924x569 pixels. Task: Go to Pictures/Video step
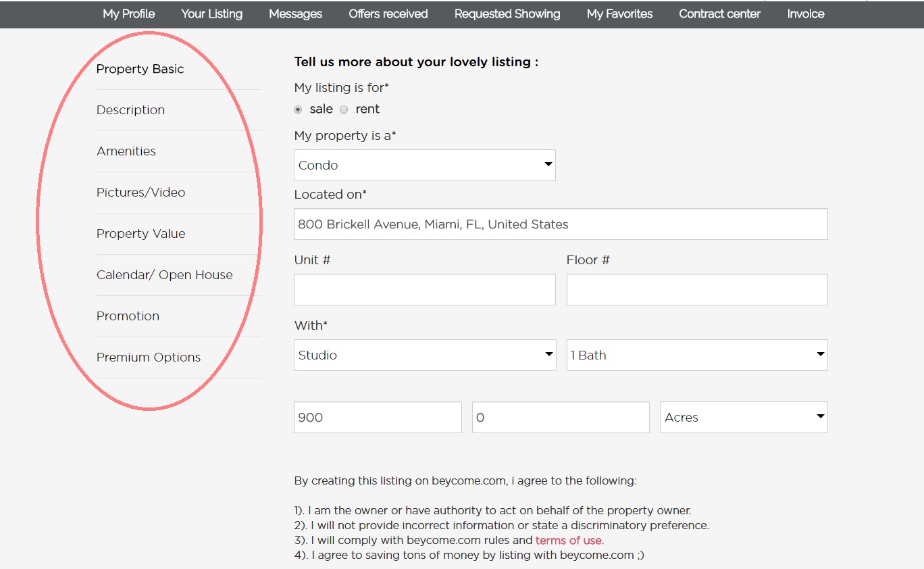[140, 193]
